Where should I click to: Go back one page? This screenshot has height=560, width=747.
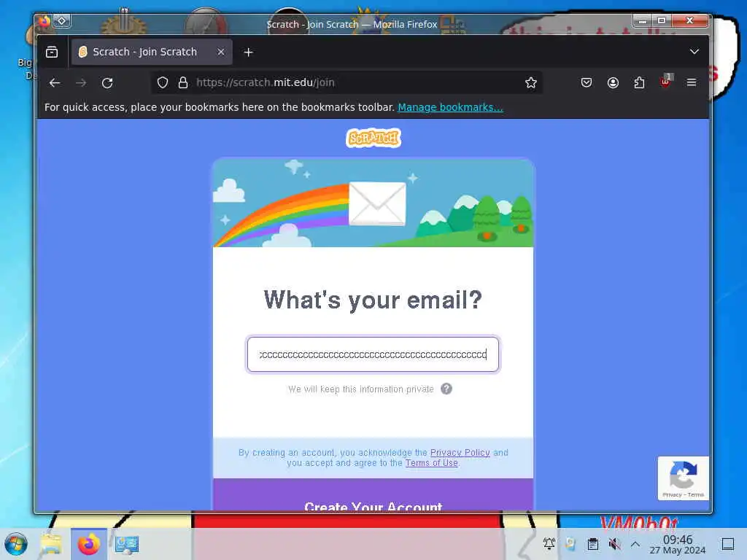click(55, 83)
